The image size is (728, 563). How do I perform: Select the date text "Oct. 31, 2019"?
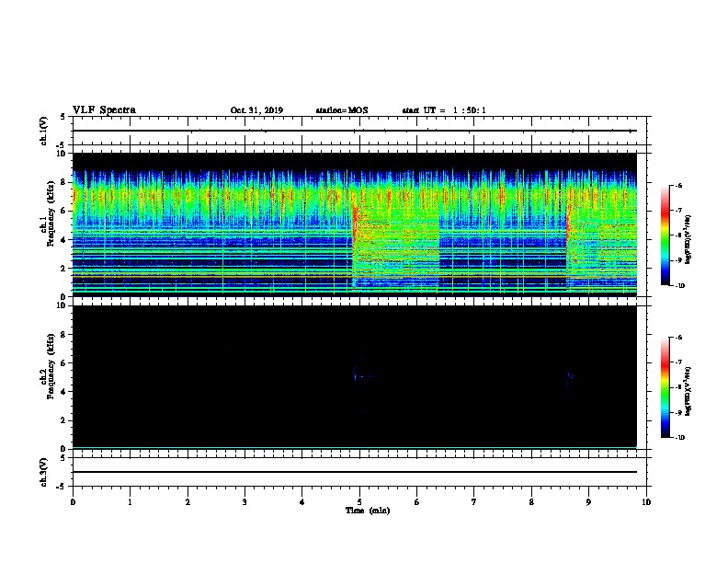click(x=256, y=110)
